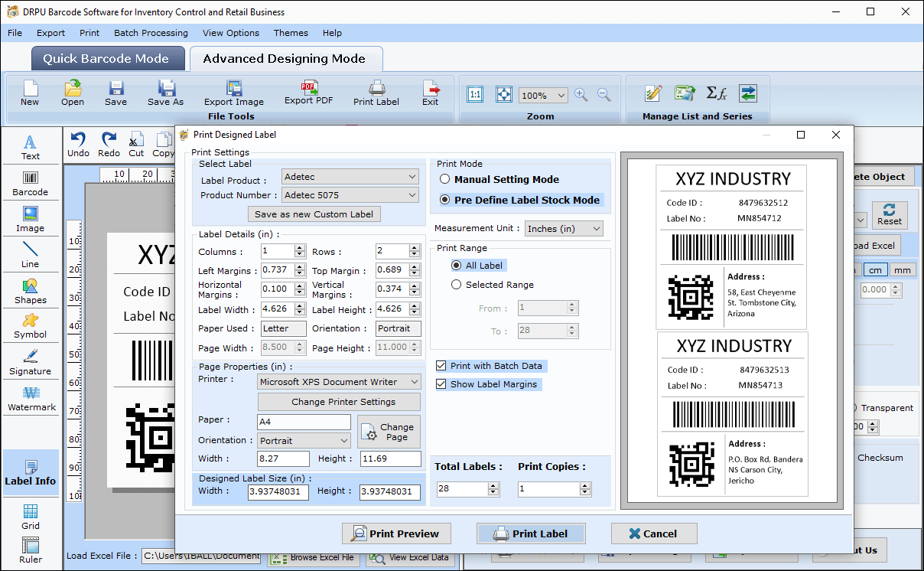The image size is (924, 571).
Task: Open the Printer dropdown Microsoft XPS Document Writer
Action: click(x=339, y=381)
